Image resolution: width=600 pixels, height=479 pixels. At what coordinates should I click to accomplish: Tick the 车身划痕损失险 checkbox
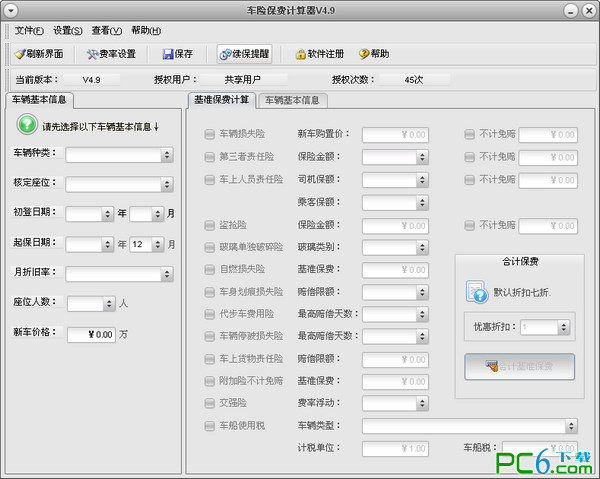pos(209,292)
